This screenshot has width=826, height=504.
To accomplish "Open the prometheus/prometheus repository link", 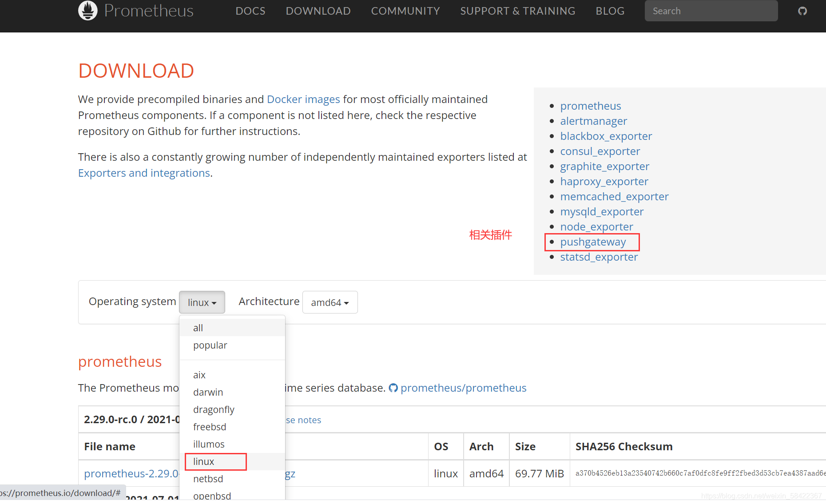I will click(x=464, y=388).
